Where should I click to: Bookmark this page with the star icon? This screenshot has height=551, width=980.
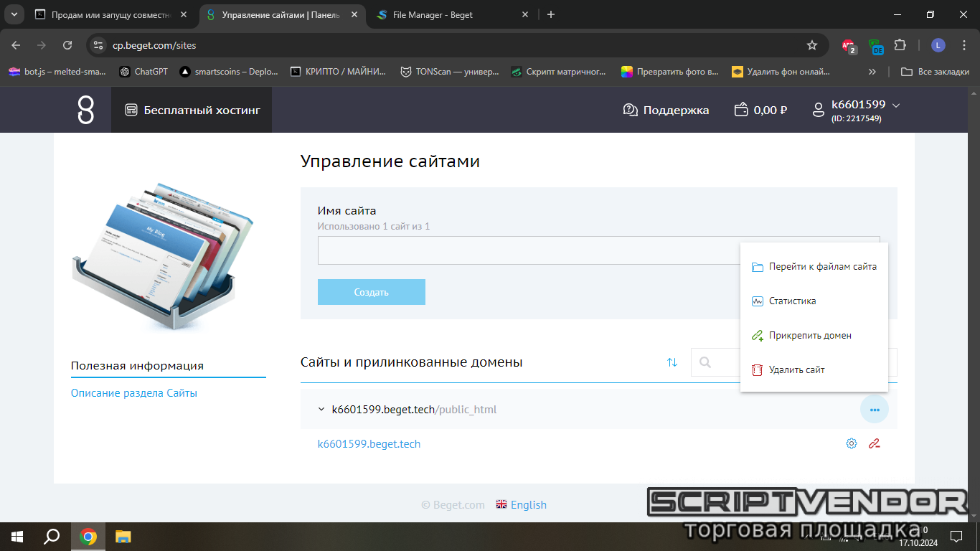(812, 45)
